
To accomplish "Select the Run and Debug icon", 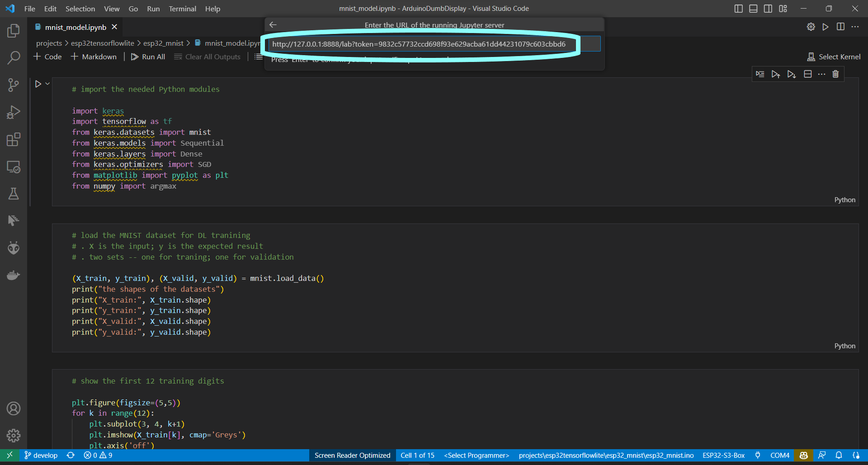I will point(14,112).
